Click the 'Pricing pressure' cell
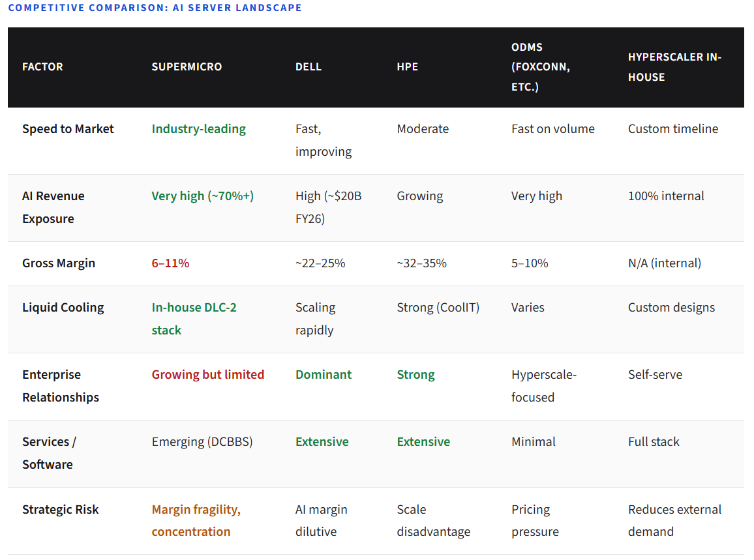754x560 pixels. pyautogui.click(x=535, y=521)
